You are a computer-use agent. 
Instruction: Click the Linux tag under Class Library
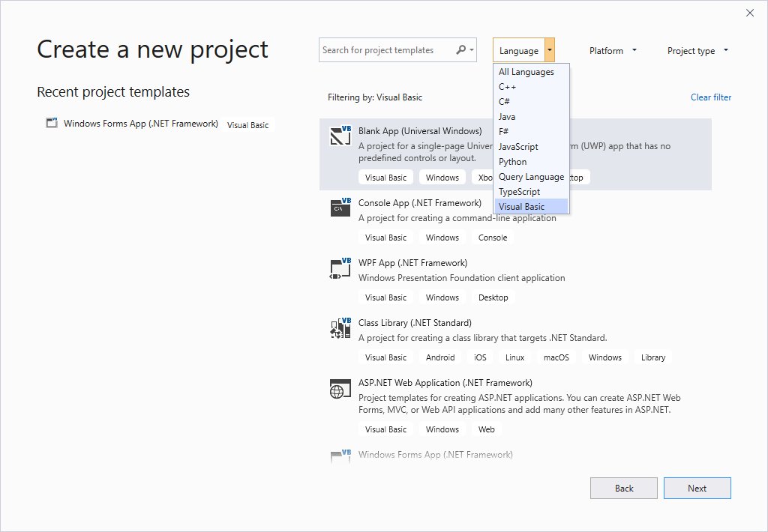[514, 357]
